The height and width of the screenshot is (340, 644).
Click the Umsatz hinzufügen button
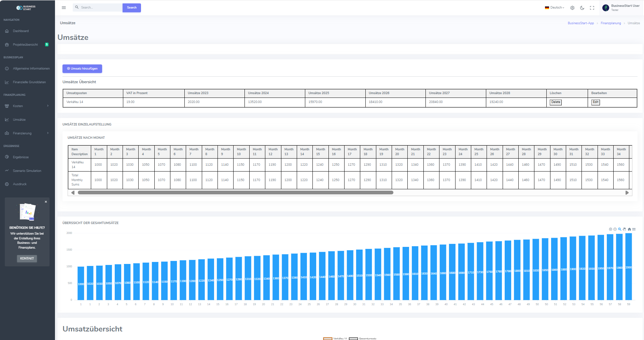pyautogui.click(x=82, y=69)
